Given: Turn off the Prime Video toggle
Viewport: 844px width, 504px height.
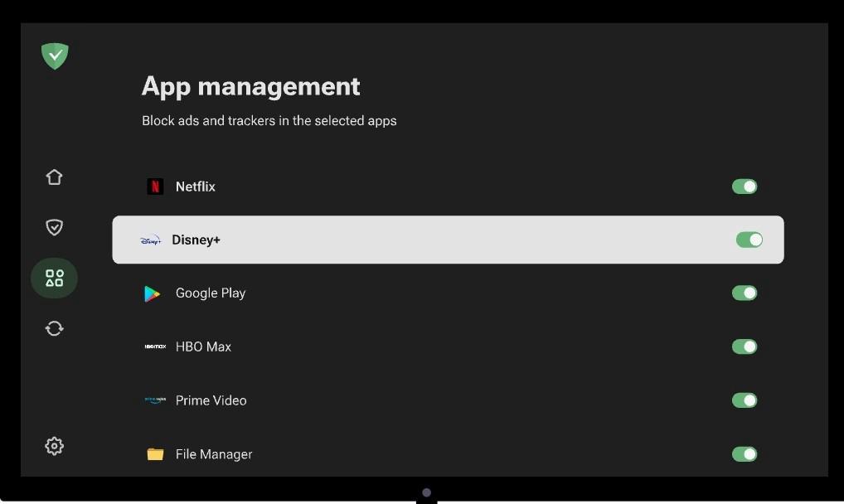Looking at the screenshot, I should [x=744, y=400].
